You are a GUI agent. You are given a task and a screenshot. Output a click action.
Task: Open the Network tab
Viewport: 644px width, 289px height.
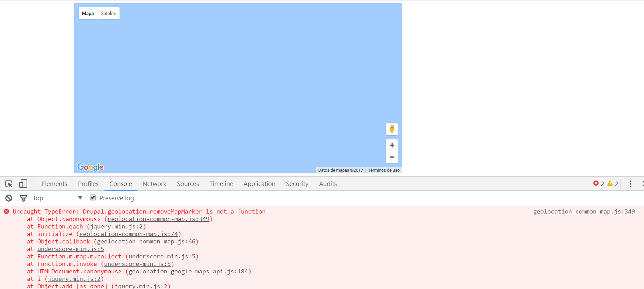pos(154,184)
